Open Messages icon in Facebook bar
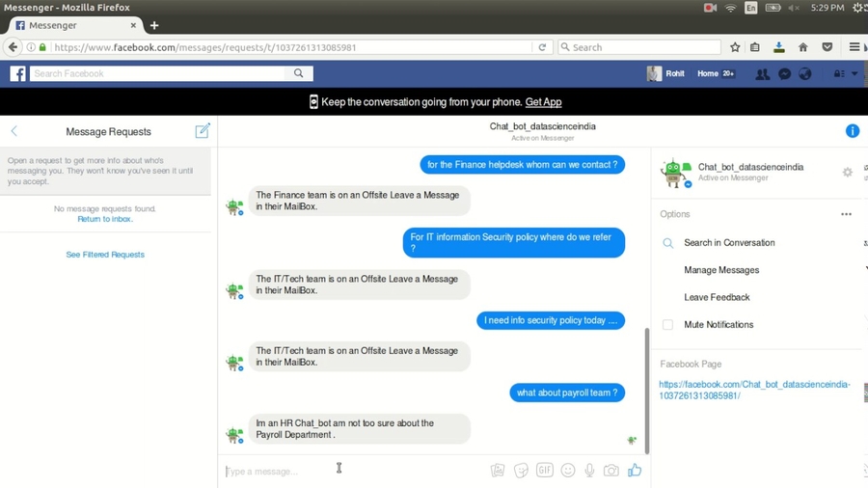The image size is (868, 488). (x=784, y=73)
